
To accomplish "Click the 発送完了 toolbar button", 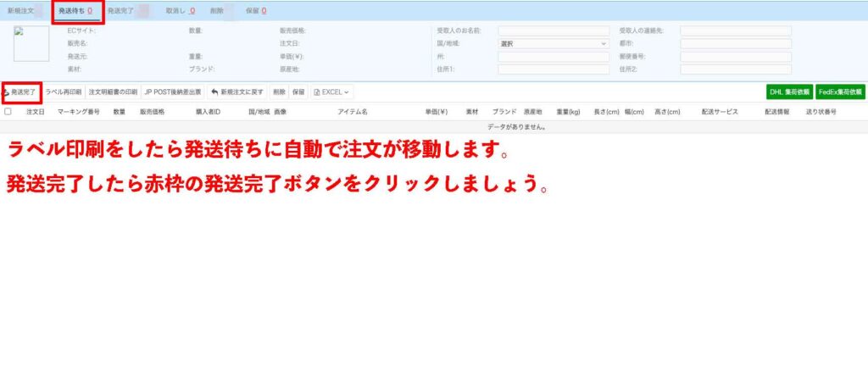I will coord(21,92).
